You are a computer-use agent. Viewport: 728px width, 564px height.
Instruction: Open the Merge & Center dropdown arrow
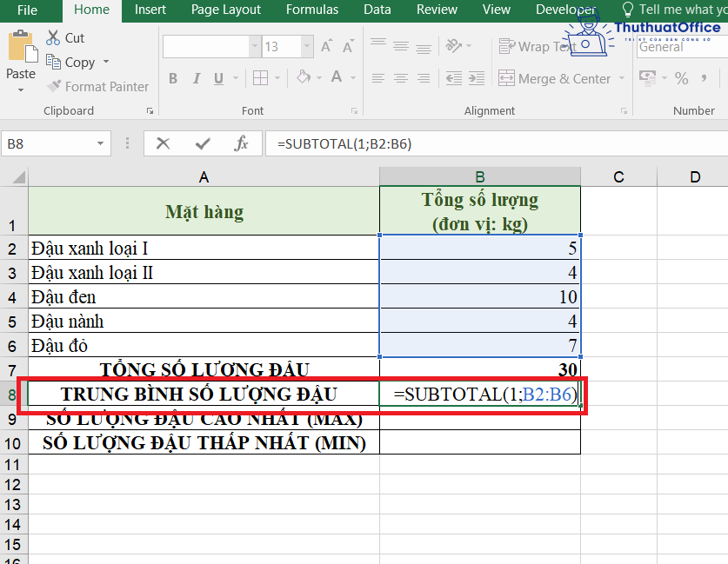[623, 78]
